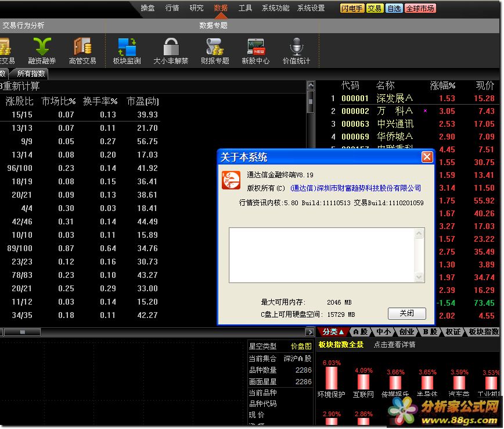Sort by 涨股比 column header
The image size is (504, 429).
click(x=19, y=101)
